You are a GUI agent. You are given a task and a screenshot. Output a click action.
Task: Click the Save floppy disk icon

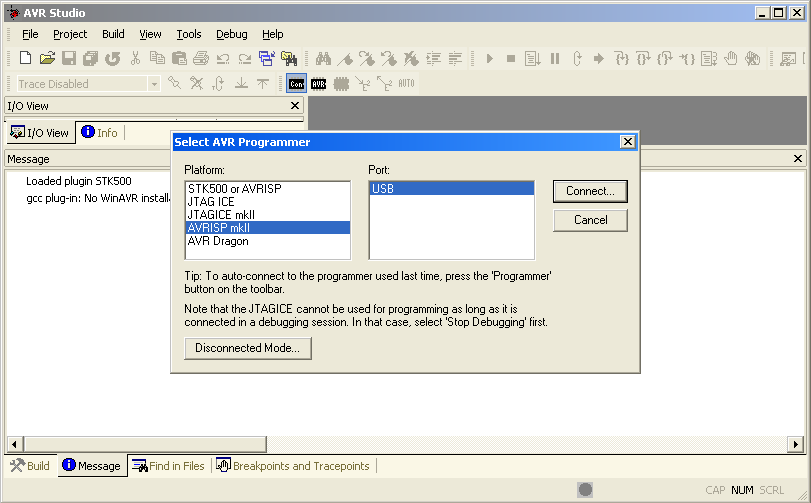coord(69,58)
